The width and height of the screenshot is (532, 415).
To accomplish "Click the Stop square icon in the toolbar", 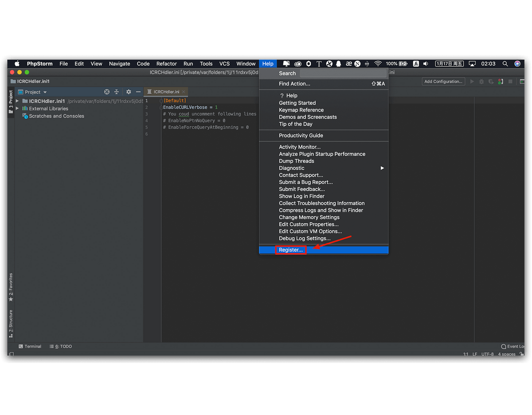I will pos(510,81).
